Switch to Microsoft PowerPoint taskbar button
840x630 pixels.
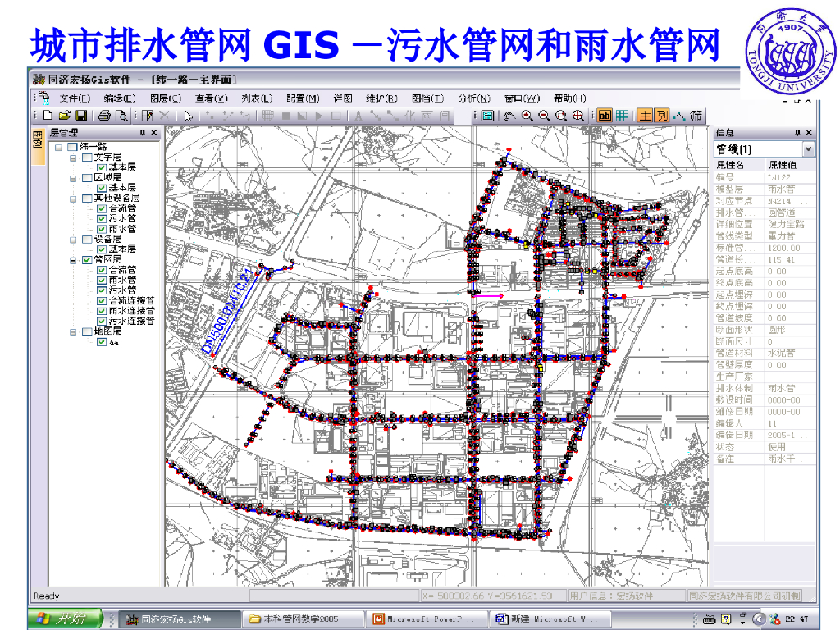425,619
